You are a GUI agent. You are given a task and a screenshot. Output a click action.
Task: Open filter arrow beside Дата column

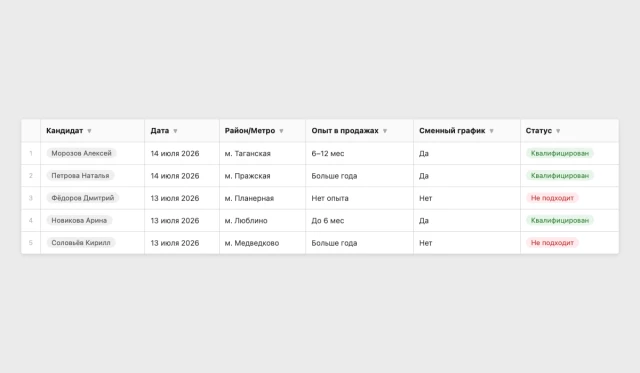pos(176,131)
